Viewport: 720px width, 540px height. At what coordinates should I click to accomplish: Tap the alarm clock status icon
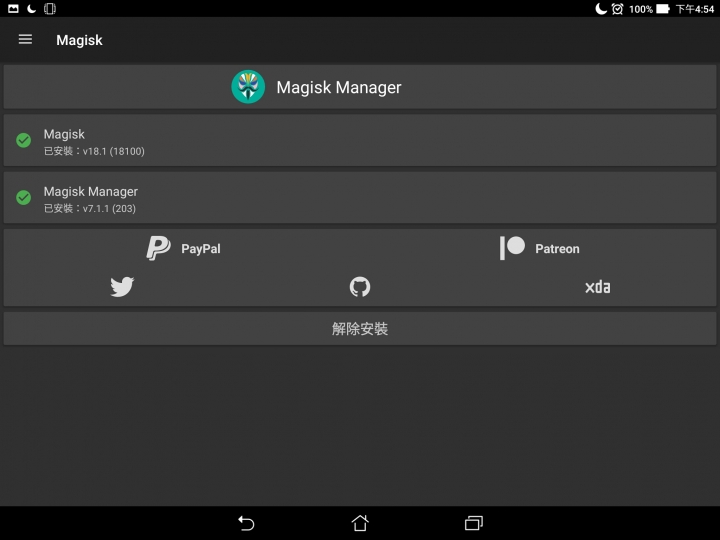pos(618,9)
